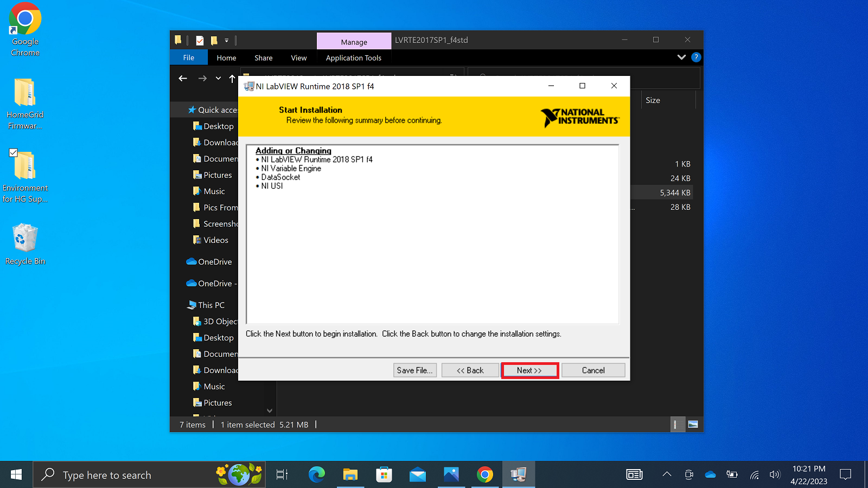Screen dimensions: 868x488
Task: Toggle checkbox on Environment folder icon
Action: [x=14, y=153]
